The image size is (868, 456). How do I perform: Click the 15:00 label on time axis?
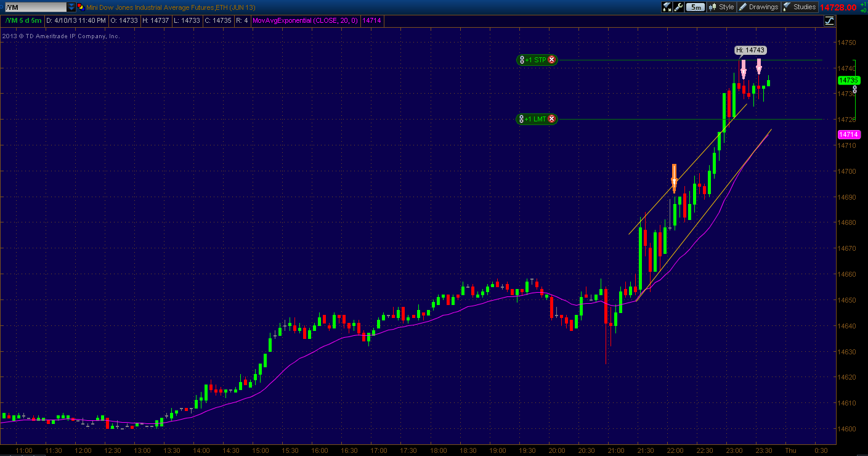[x=262, y=450]
